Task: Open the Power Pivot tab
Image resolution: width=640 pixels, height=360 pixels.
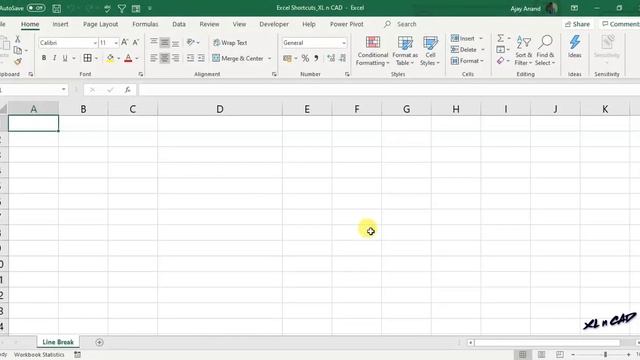Action: [347, 24]
